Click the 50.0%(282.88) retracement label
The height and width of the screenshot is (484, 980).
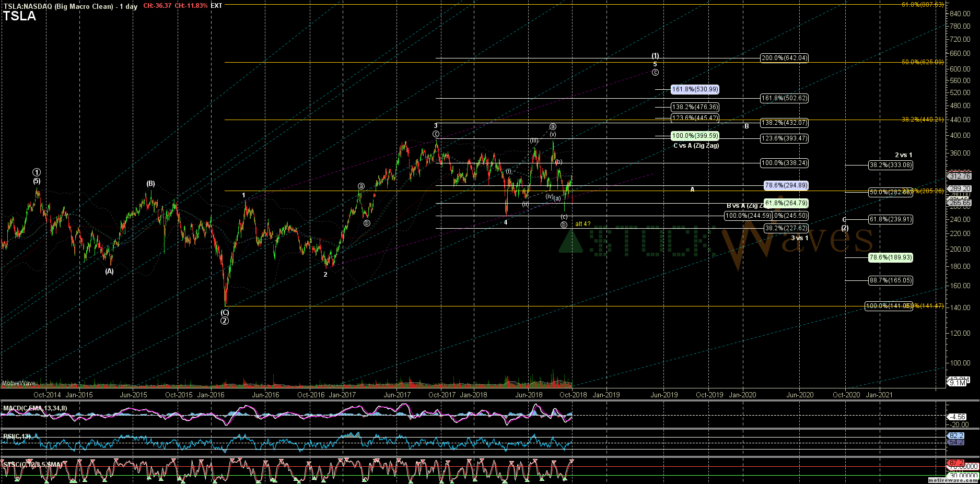click(891, 192)
